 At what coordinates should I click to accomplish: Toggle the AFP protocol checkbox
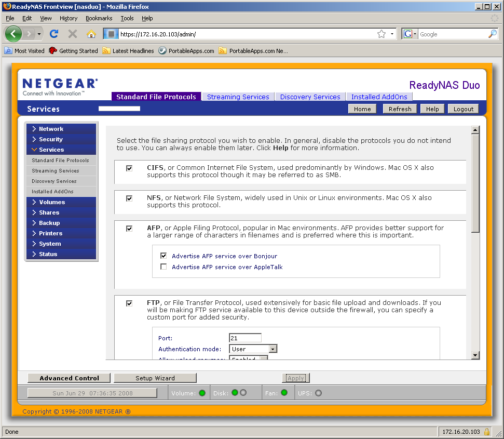point(129,229)
